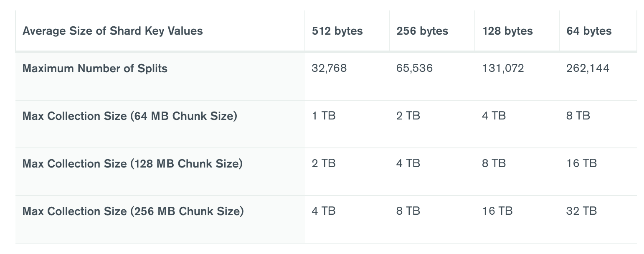This screenshot has height=254, width=644.
Task: Click the "Maximum Number of Splits" row label
Action: [95, 69]
